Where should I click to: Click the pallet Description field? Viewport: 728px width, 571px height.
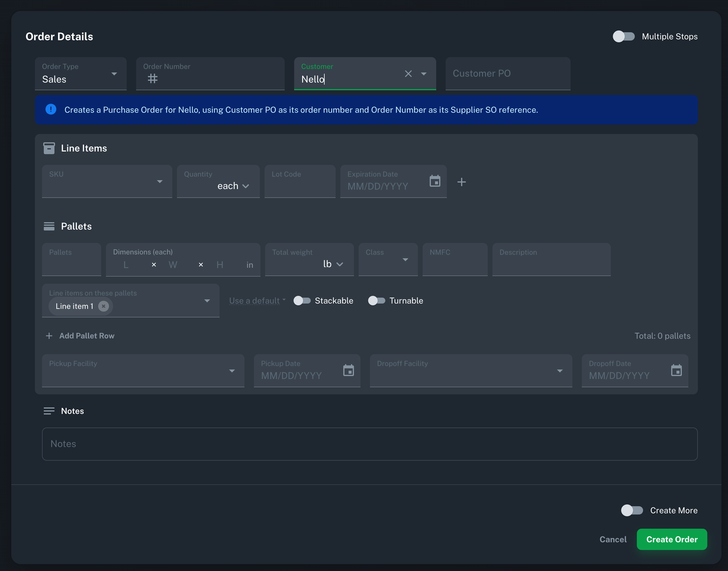coord(551,259)
